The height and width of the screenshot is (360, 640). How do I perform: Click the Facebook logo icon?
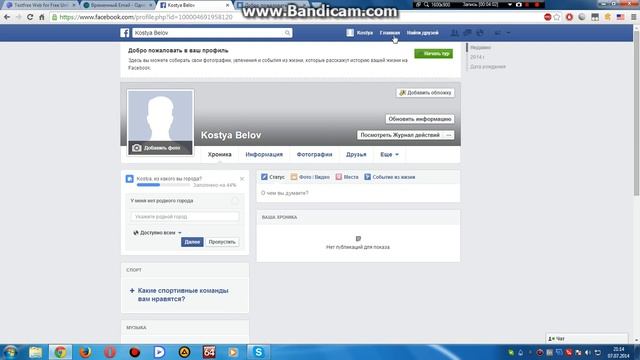point(125,33)
